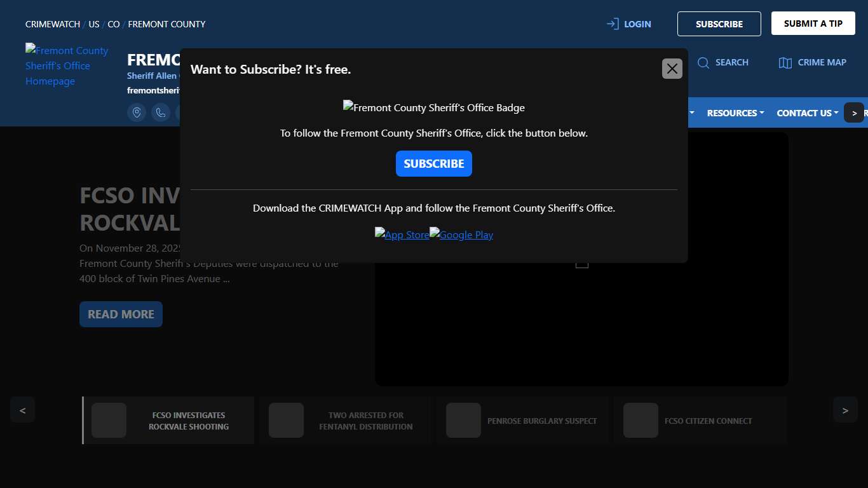Open the Crime Map icon
Viewport: 868px width, 488px height.
pos(785,62)
